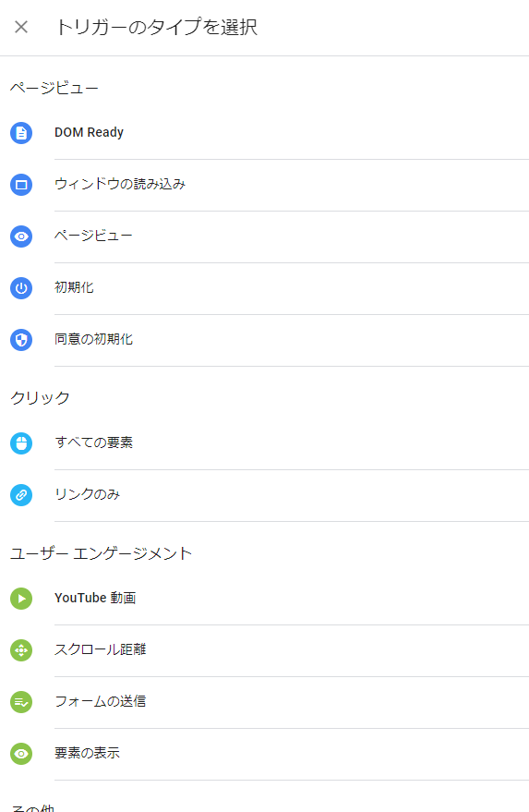Viewport: 529px width, 812px height.
Task: Click the リンクのみ link chain icon
Action: coord(21,495)
